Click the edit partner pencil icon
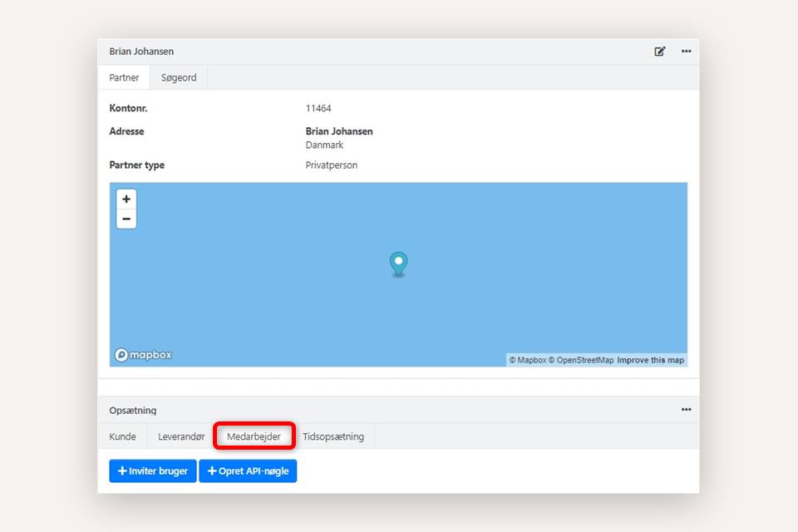Screen dimensions: 798x532 660,52
